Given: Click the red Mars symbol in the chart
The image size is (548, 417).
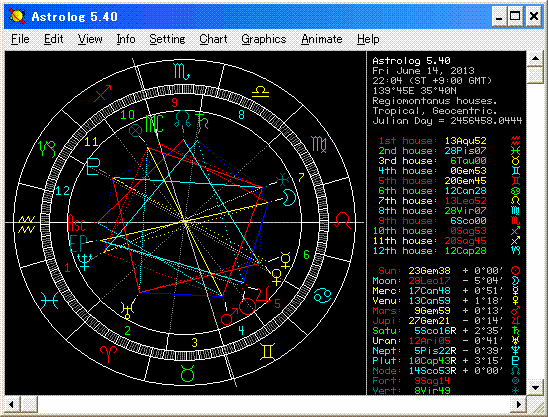Looking at the screenshot, I should point(229,317).
